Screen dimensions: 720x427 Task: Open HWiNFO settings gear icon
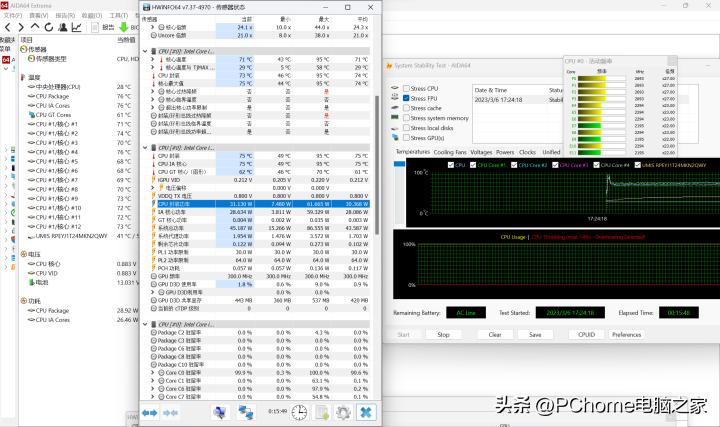[x=343, y=412]
